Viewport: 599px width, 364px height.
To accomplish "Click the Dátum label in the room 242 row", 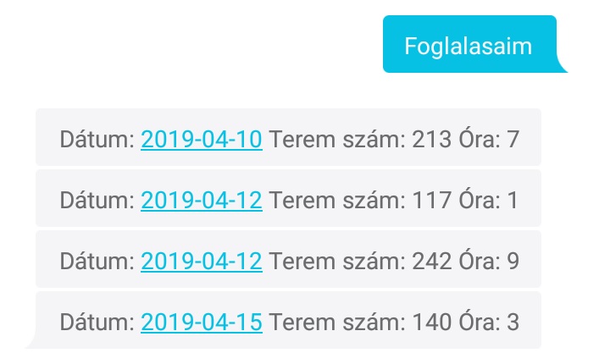I will [x=97, y=261].
